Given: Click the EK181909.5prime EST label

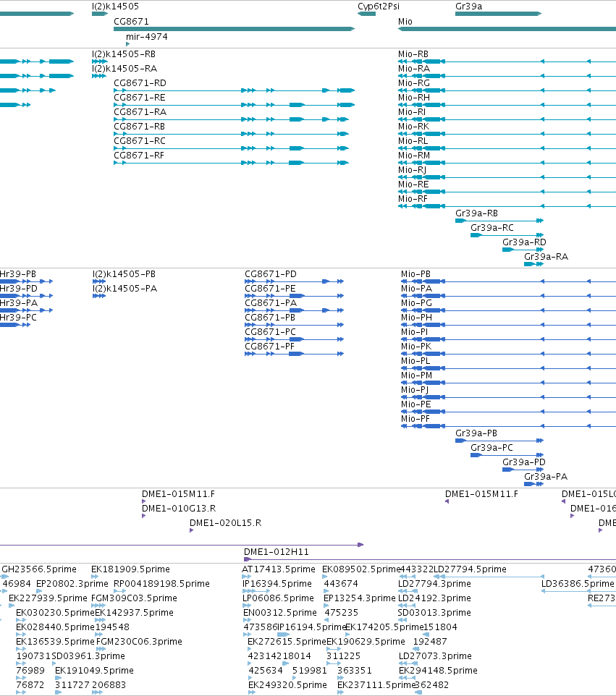Looking at the screenshot, I should [x=130, y=569].
